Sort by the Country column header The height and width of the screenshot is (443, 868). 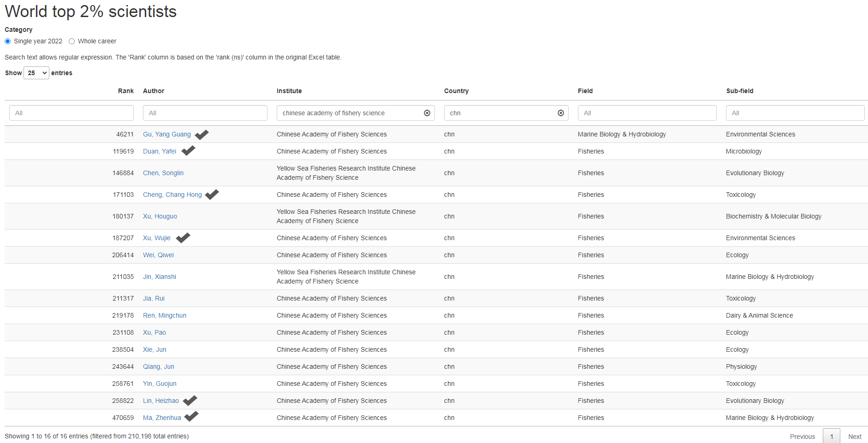tap(456, 91)
